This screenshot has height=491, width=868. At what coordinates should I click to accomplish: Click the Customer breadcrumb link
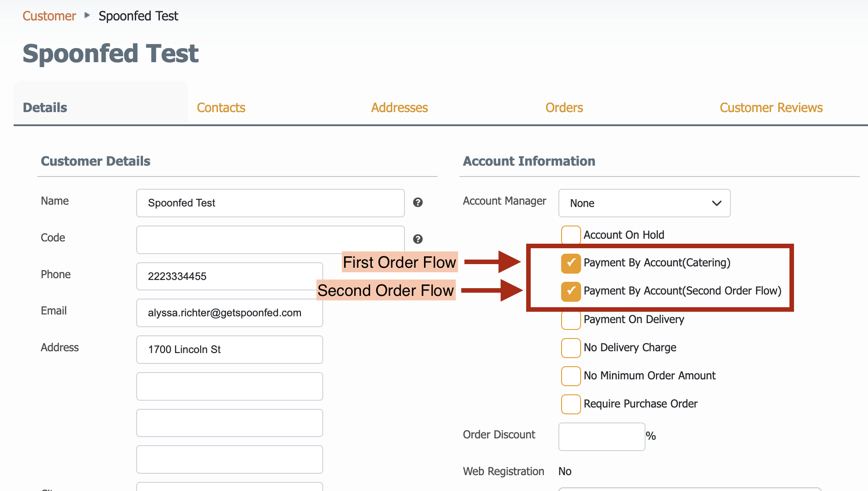tap(49, 16)
